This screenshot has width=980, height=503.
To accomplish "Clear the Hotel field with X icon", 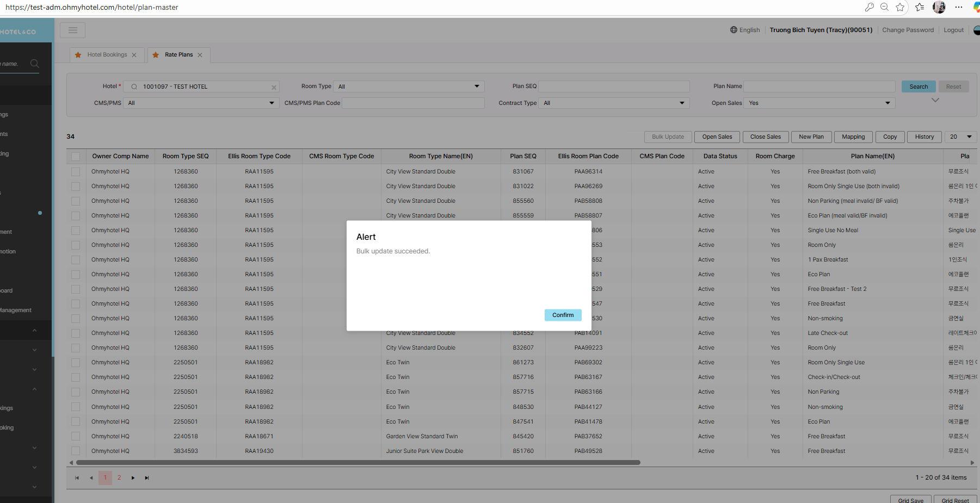I will click(274, 87).
